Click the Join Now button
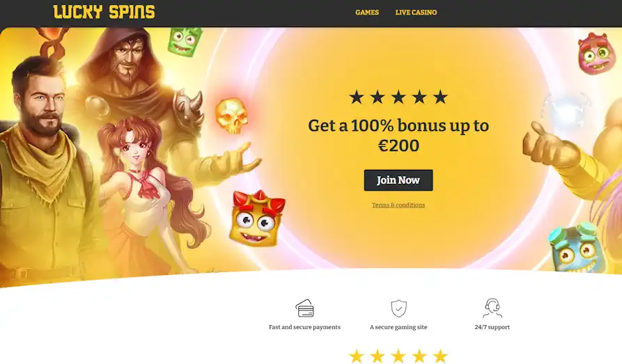This screenshot has width=622, height=364. click(398, 180)
